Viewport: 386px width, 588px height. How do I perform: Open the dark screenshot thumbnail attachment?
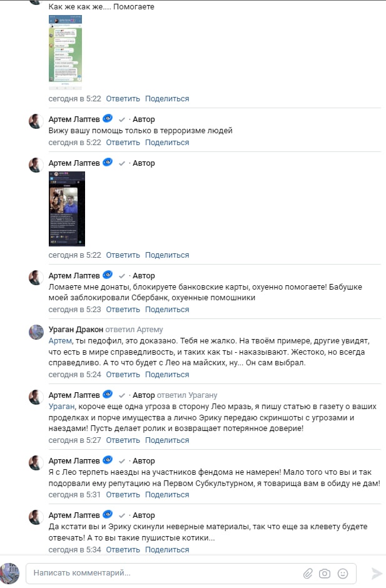(x=67, y=209)
